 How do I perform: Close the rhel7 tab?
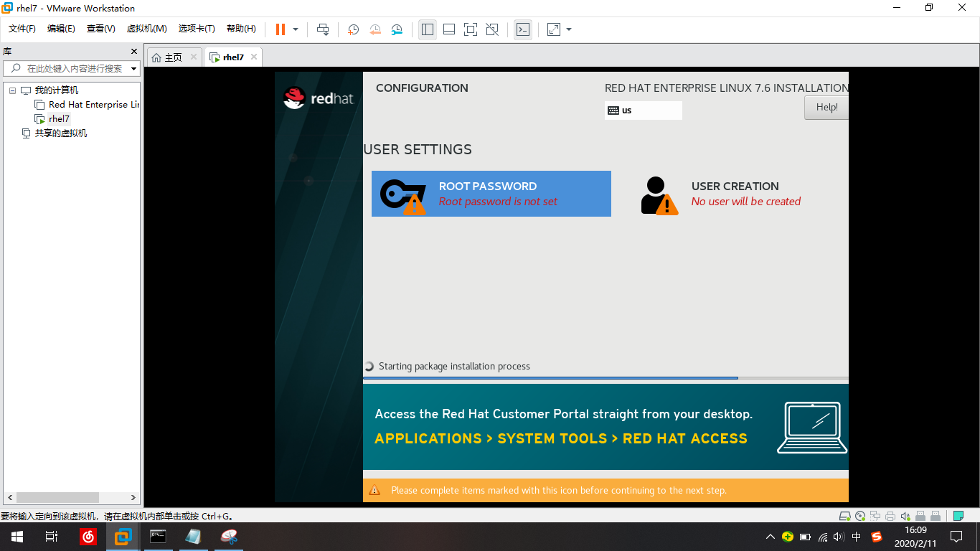(254, 57)
